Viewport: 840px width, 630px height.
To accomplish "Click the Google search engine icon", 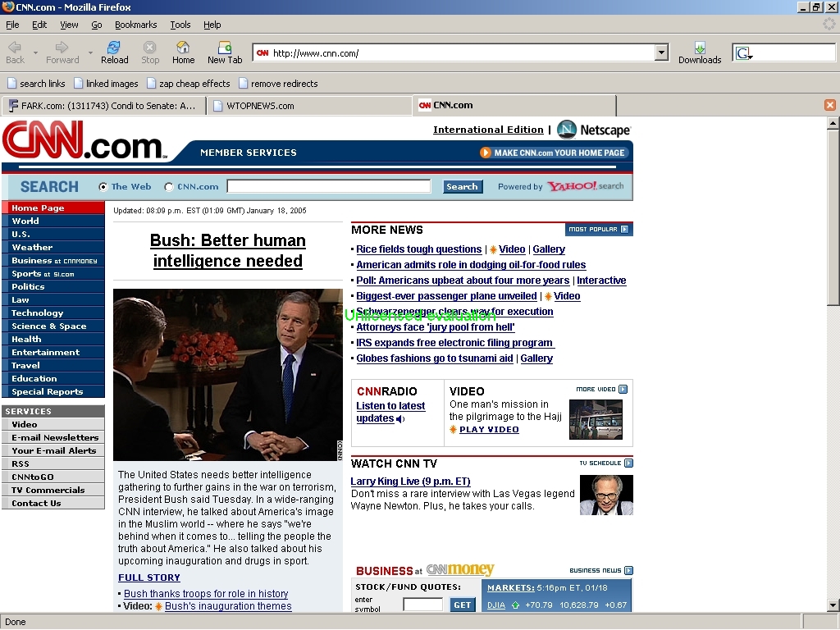I will [744, 53].
